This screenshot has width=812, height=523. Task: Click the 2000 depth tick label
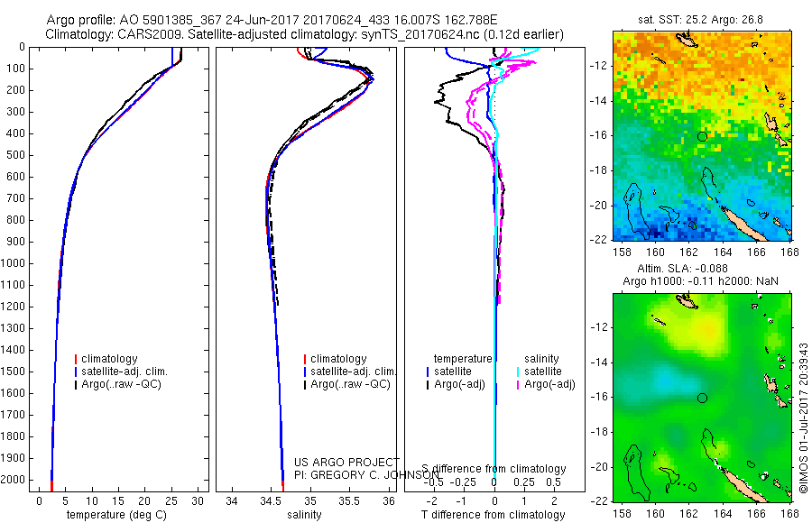[13, 480]
